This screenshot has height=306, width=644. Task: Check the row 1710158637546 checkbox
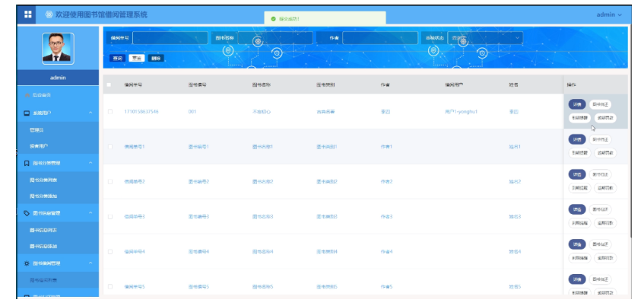tap(109, 111)
